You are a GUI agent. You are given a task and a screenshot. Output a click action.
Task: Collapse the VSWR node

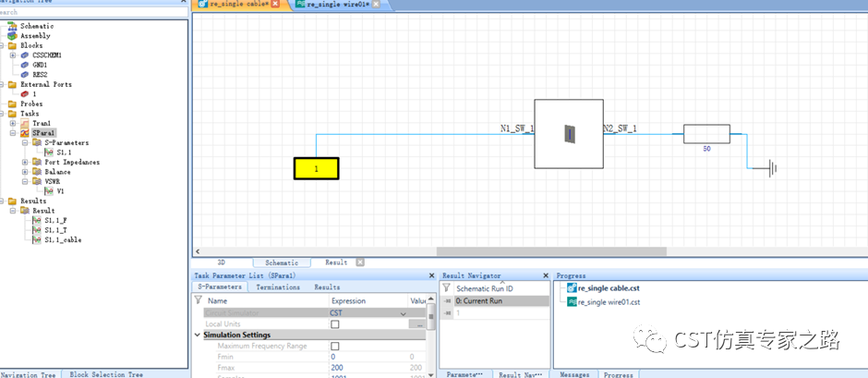(25, 181)
